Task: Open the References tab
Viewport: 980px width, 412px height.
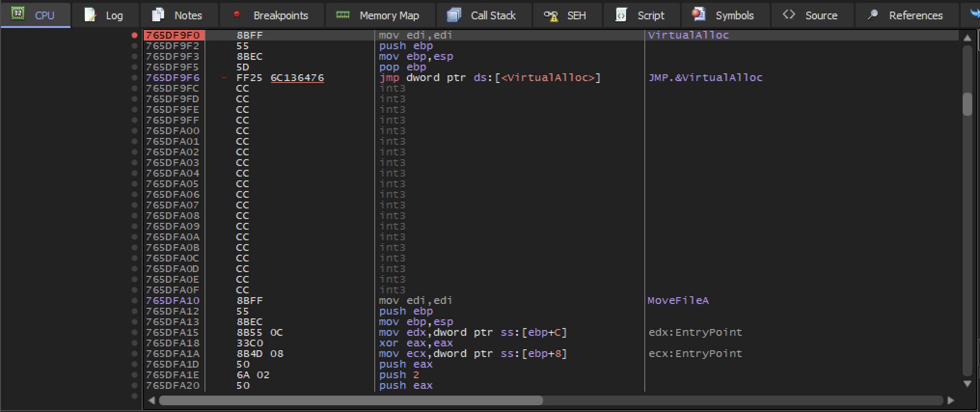Action: (x=907, y=15)
